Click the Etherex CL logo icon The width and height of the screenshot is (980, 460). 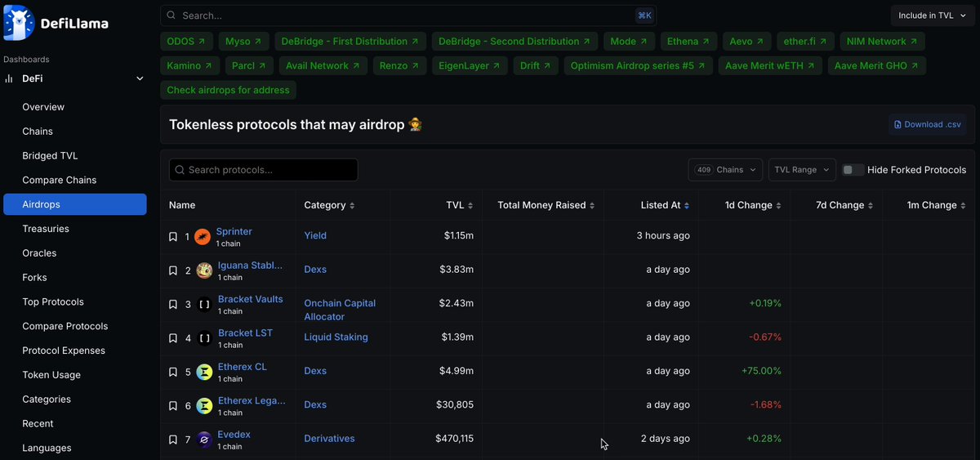coord(204,373)
